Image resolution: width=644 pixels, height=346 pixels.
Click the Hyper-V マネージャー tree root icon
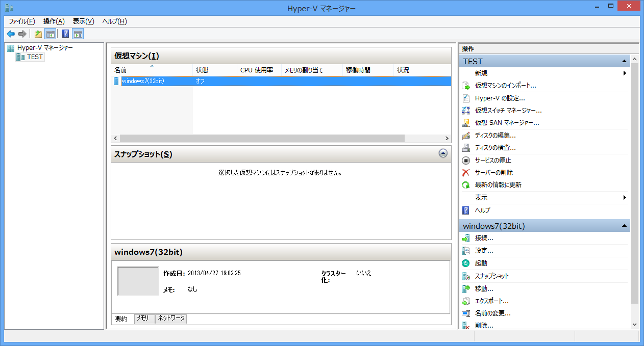tap(11, 48)
